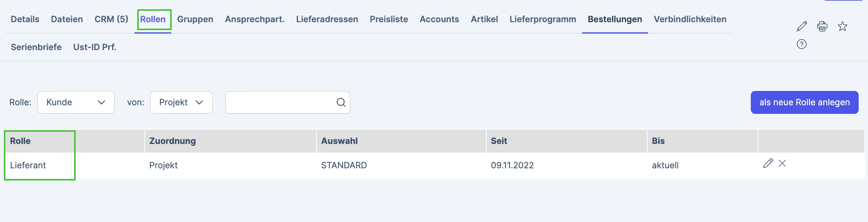Go to the Gruppen tab
868x222 pixels.
click(195, 19)
